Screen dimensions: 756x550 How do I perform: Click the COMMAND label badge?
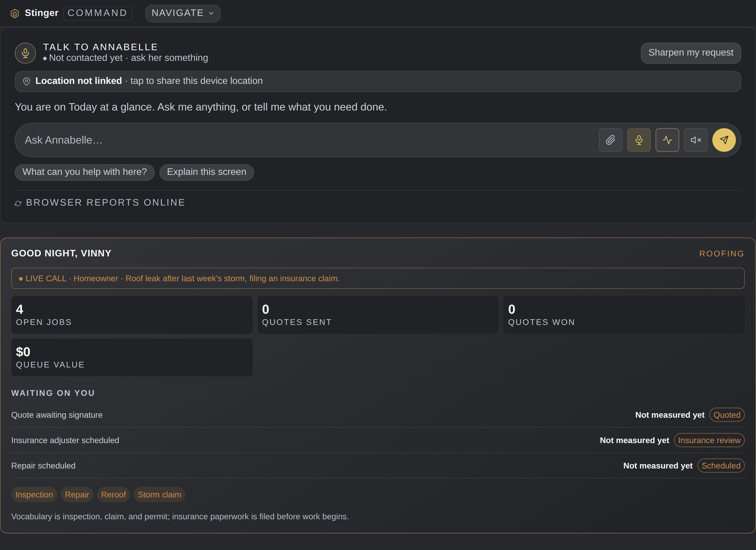coord(98,13)
